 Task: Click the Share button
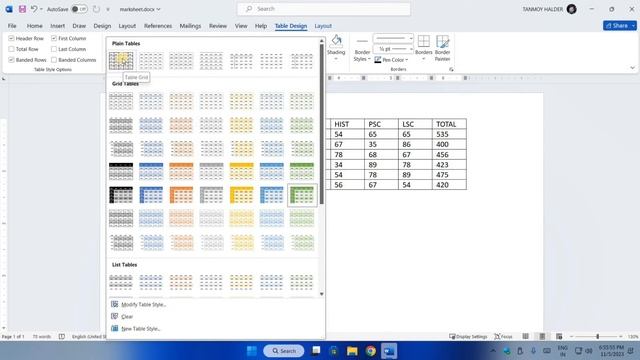point(617,26)
